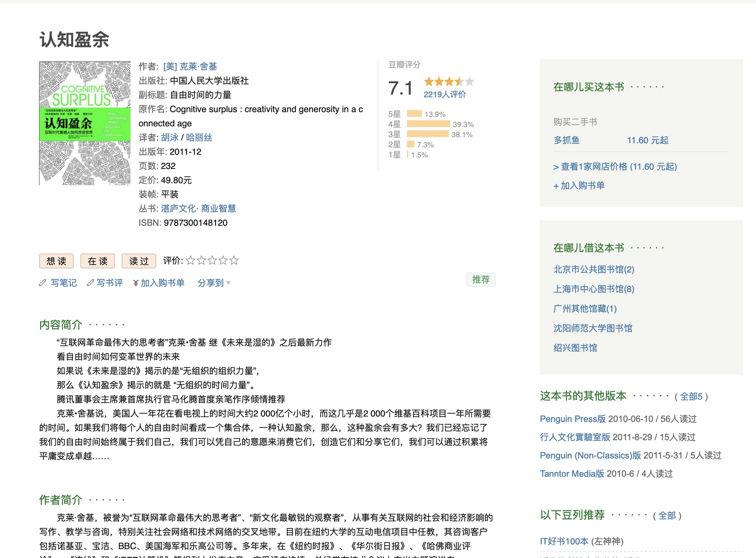Screen dimensions: 756x558
Task: Click the pencil icon beside 写笔记
Action: [x=42, y=283]
